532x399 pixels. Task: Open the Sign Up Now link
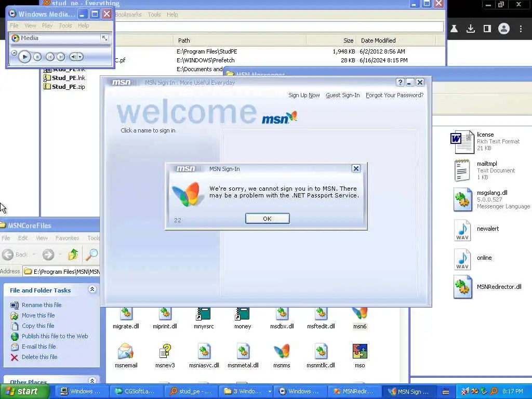(x=304, y=95)
